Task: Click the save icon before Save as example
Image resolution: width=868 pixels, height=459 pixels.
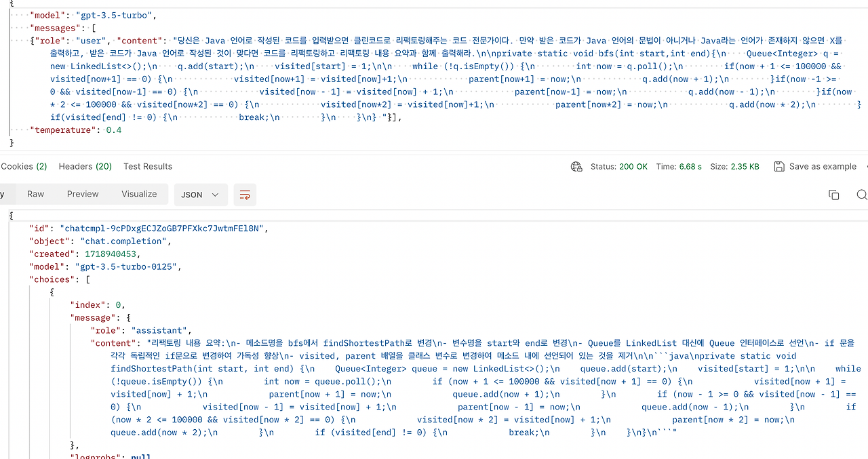Action: 779,166
